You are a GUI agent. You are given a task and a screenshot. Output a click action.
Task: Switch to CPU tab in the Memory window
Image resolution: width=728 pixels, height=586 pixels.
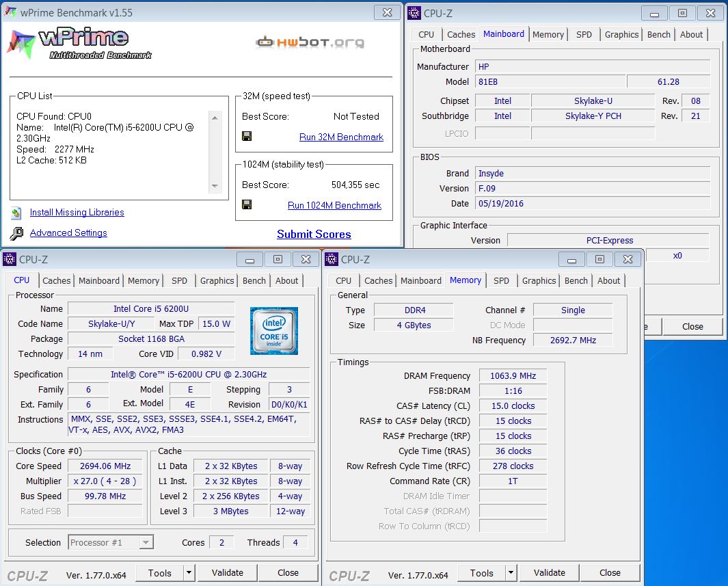click(343, 280)
